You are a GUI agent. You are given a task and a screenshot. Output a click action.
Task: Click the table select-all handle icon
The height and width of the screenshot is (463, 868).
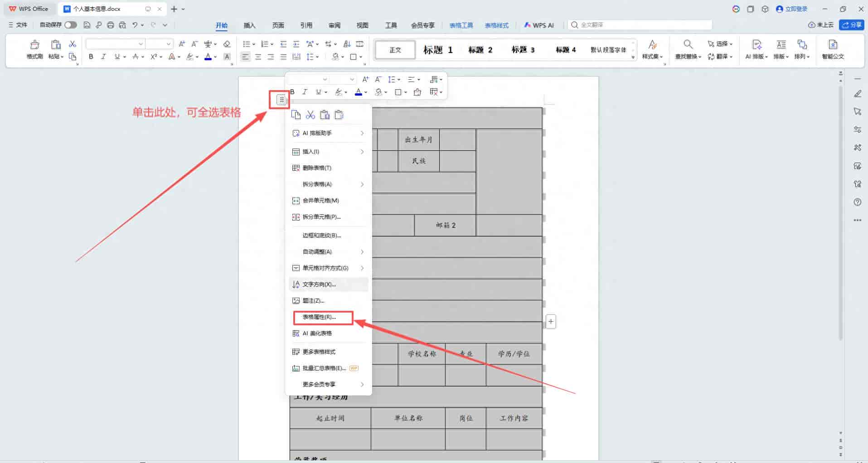(x=281, y=100)
